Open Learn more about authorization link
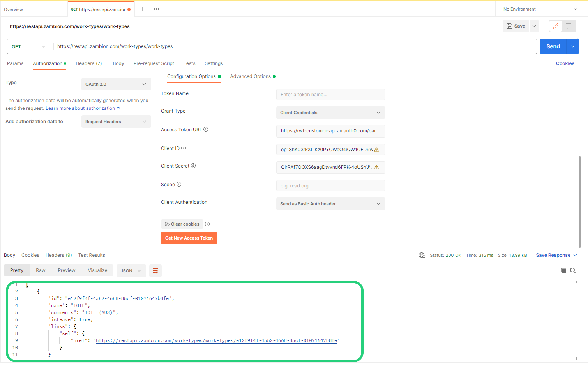 (83, 108)
